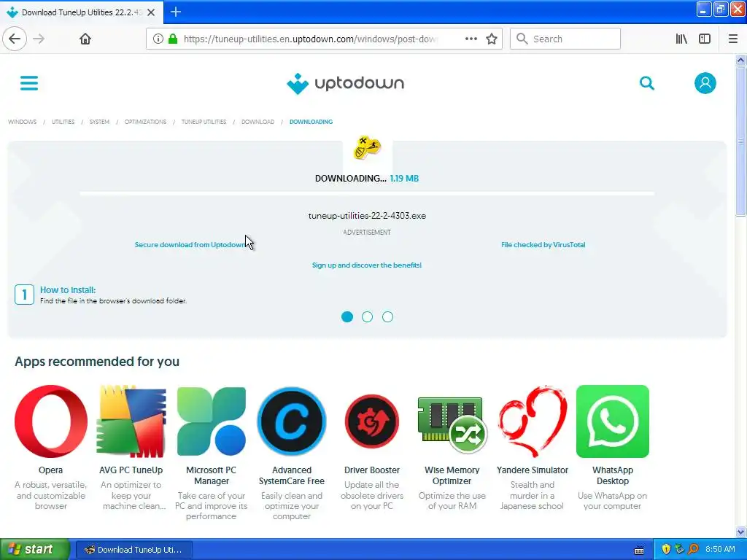Open the WhatsApp Desktop title link

pos(613,475)
